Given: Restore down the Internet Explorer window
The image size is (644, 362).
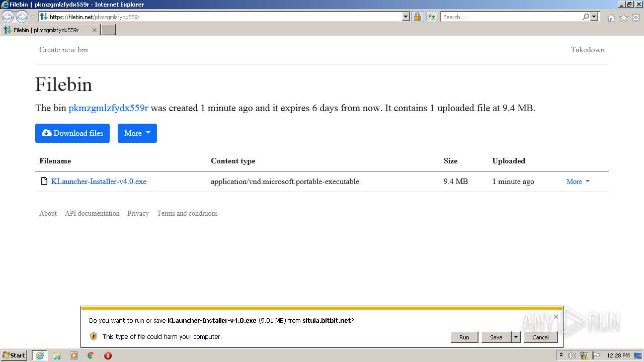Looking at the screenshot, I should (x=629, y=4).
